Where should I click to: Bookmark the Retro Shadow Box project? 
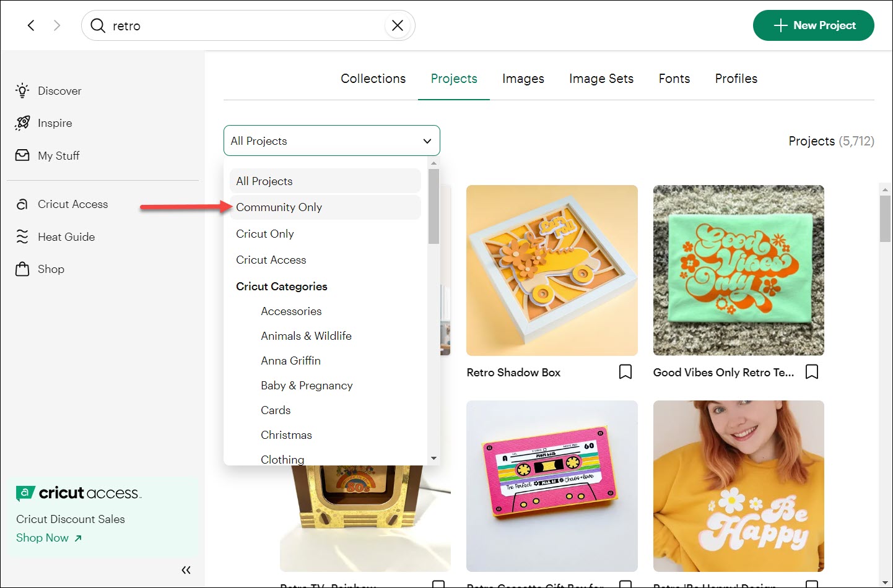[625, 372]
